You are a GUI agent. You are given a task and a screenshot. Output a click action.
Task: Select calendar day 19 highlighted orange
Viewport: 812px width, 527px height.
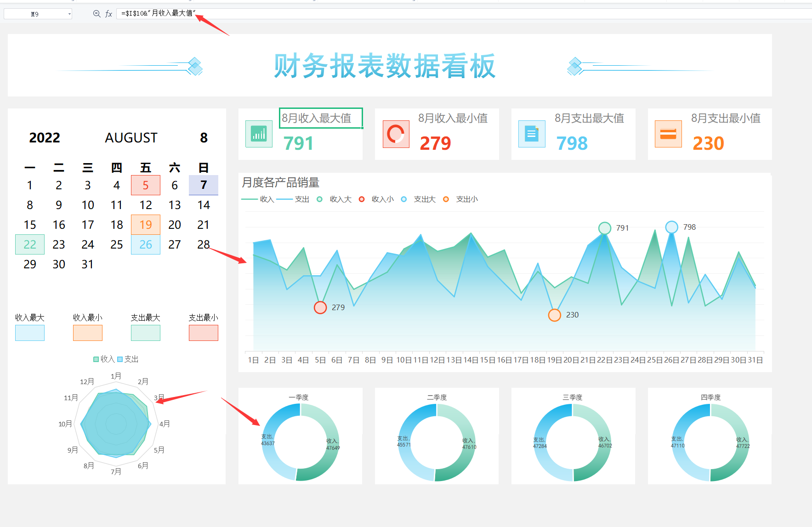146,225
